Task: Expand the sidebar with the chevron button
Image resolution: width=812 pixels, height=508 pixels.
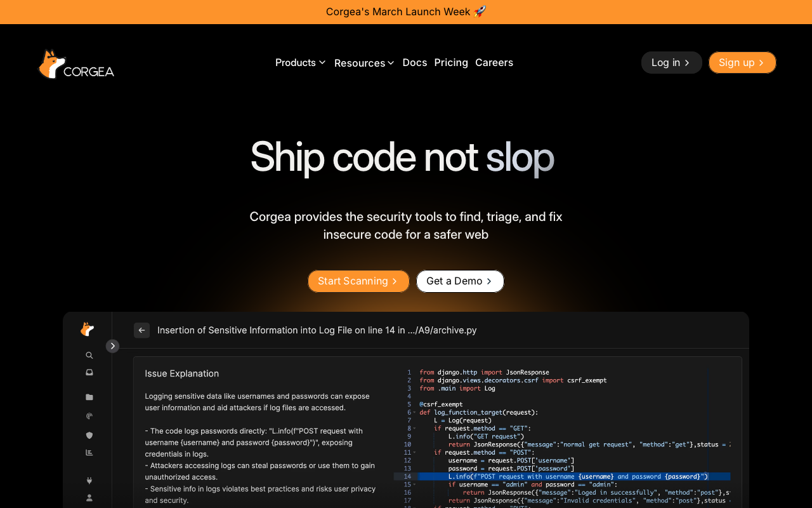Action: [113, 346]
